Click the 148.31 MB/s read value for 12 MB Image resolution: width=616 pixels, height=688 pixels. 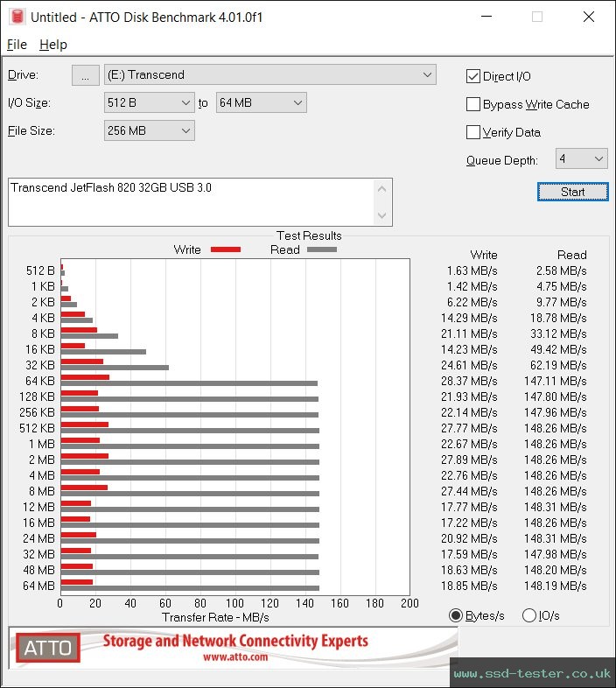(x=555, y=507)
